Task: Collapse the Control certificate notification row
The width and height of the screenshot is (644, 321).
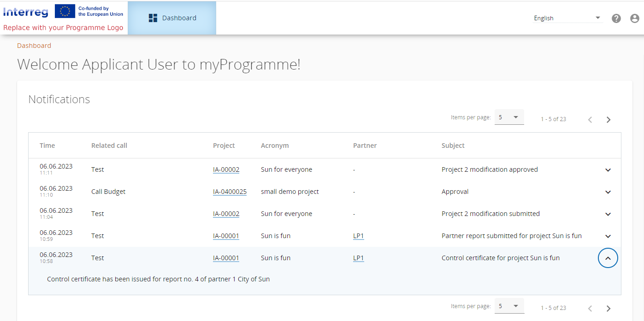Action: click(x=608, y=258)
